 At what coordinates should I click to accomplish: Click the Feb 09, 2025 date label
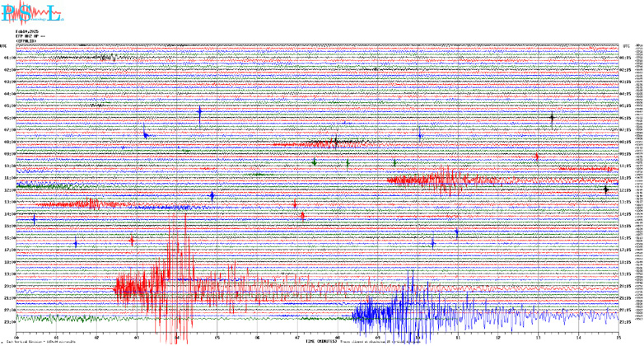pyautogui.click(x=26, y=30)
